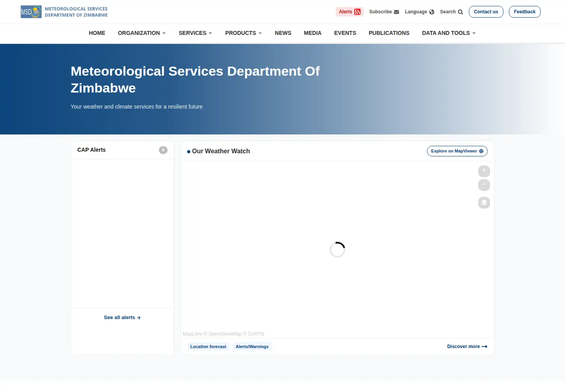Expand the Services dropdown menu
The width and height of the screenshot is (565, 392).
[x=195, y=33]
